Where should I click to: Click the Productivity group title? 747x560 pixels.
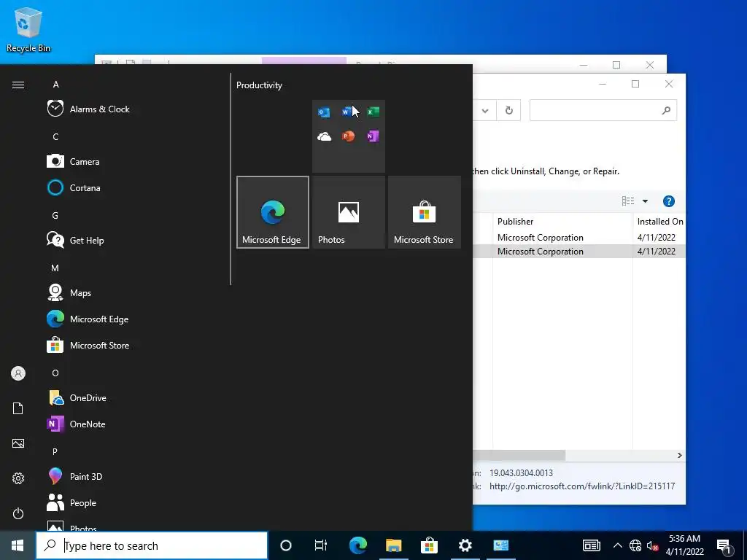(259, 85)
